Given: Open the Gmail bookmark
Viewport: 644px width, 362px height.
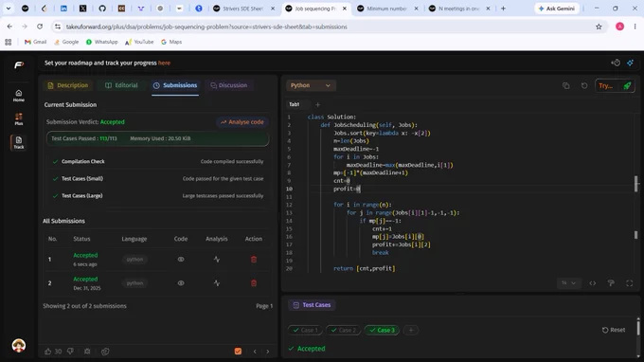Looking at the screenshot, I should pyautogui.click(x=35, y=42).
